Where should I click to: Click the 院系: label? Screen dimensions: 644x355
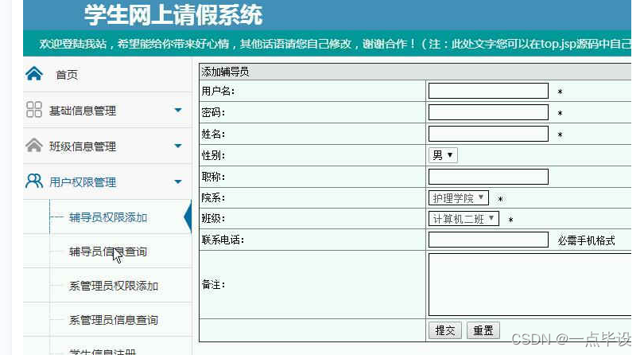coord(213,198)
